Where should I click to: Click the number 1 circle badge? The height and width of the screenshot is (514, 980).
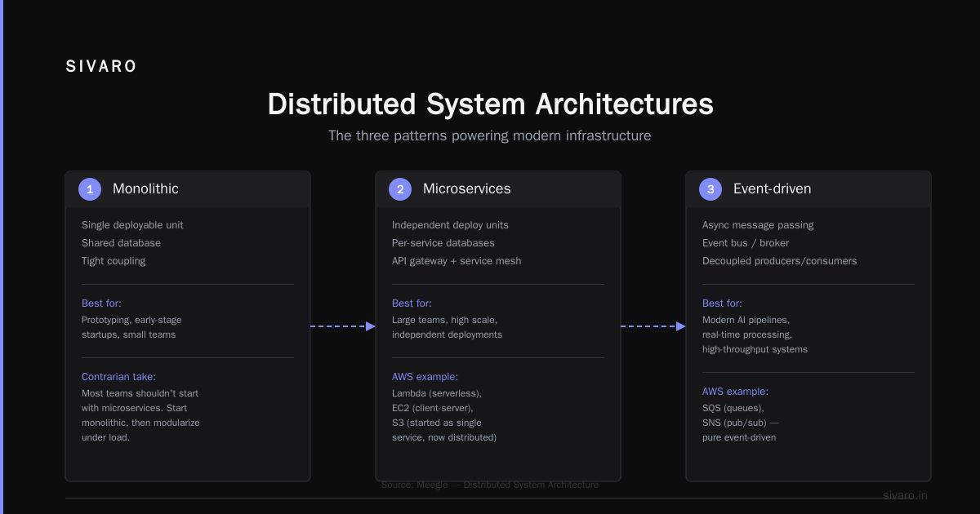pyautogui.click(x=90, y=189)
